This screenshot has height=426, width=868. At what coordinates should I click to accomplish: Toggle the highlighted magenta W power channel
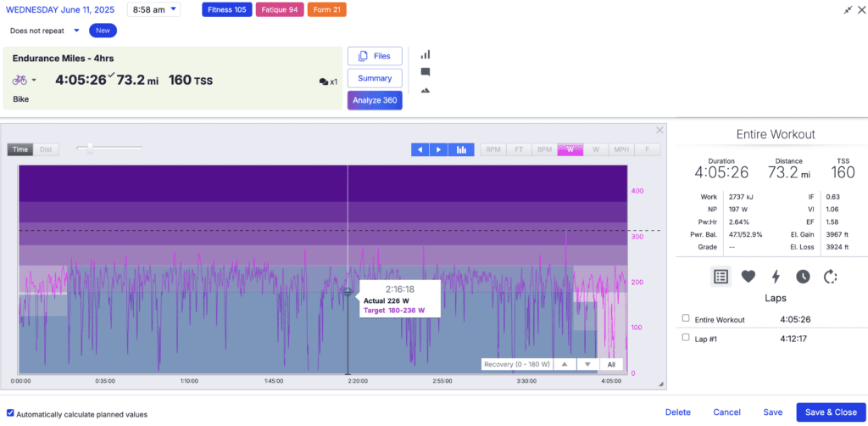tap(570, 149)
